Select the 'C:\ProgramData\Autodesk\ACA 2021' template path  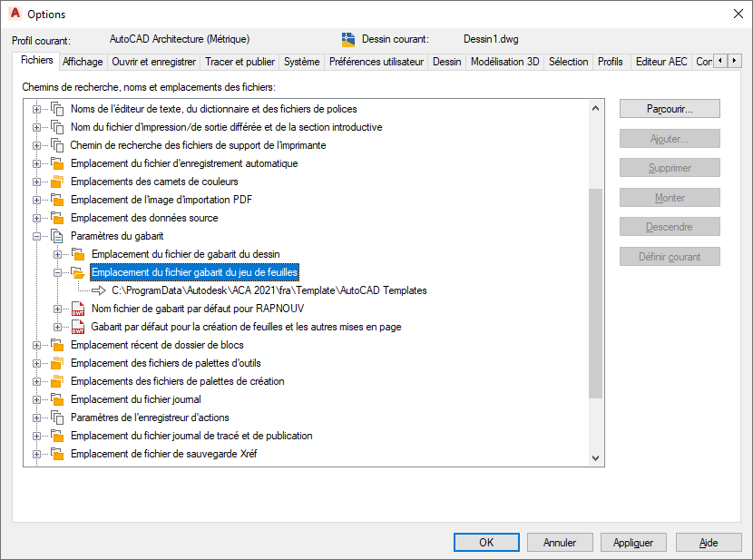coord(269,290)
